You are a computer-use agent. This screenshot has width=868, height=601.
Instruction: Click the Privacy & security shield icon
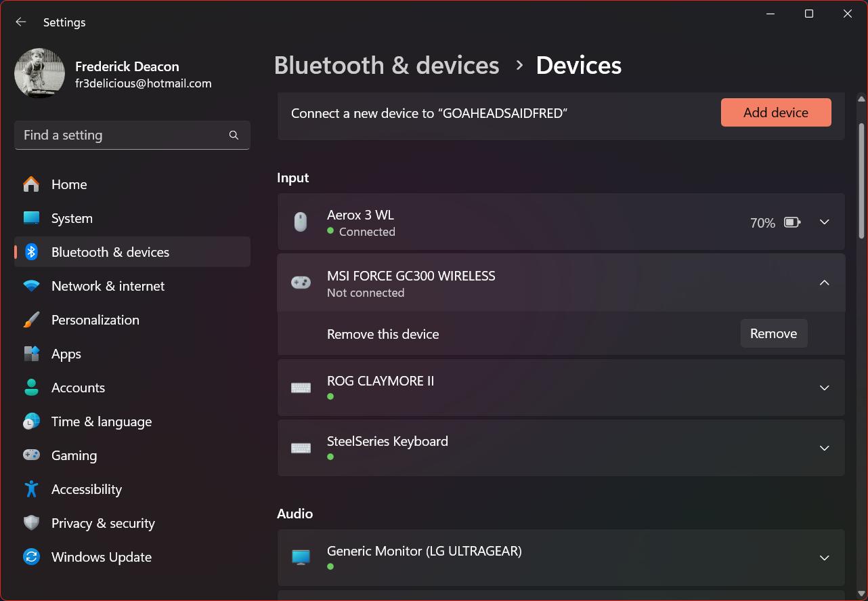[31, 523]
